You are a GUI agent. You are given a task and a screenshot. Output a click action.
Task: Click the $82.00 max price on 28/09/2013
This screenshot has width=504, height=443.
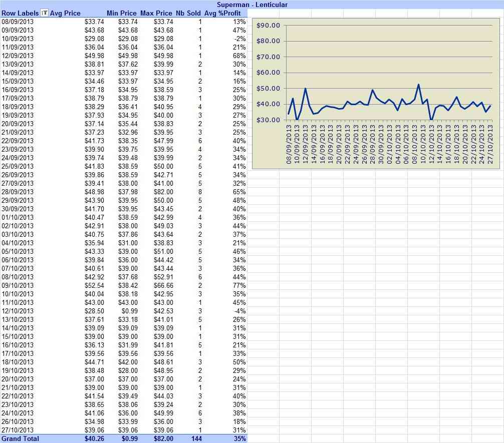163,192
